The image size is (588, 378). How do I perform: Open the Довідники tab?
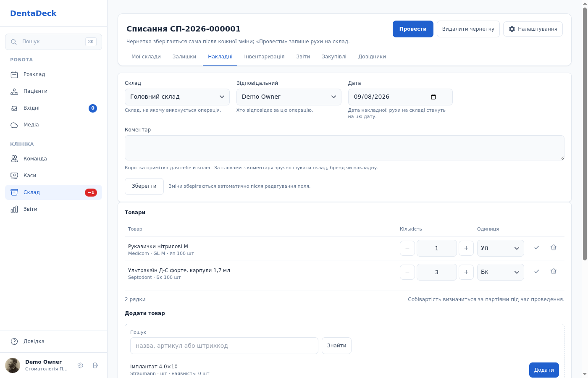pyautogui.click(x=372, y=57)
